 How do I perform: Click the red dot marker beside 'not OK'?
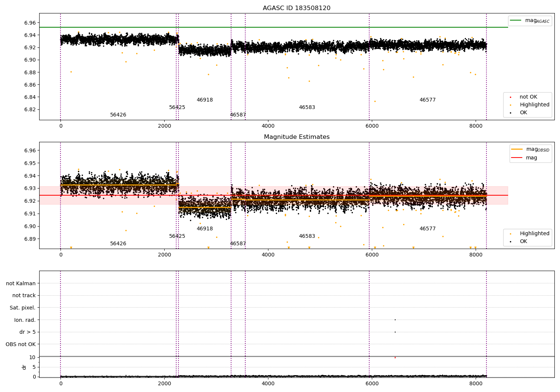tap(510, 97)
